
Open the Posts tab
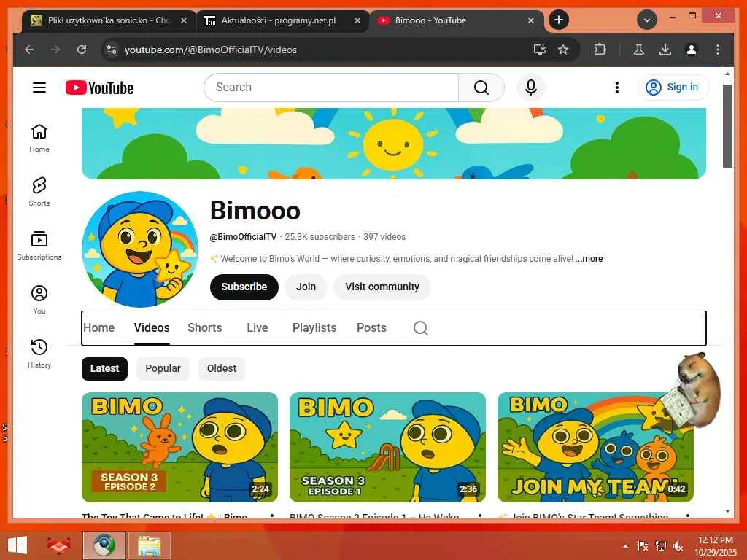click(x=371, y=327)
